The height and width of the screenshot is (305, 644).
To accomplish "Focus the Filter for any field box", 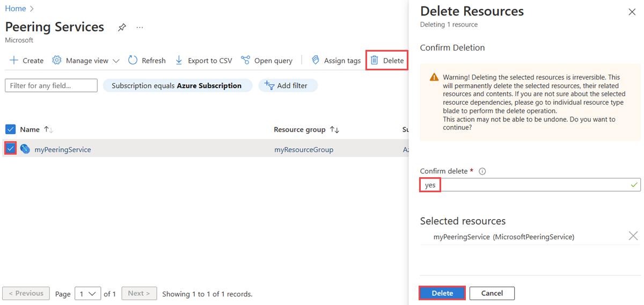I will click(51, 85).
